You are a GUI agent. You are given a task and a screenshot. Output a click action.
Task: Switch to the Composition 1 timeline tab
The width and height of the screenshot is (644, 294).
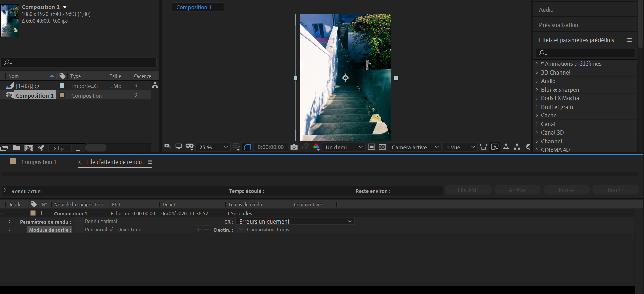point(39,162)
